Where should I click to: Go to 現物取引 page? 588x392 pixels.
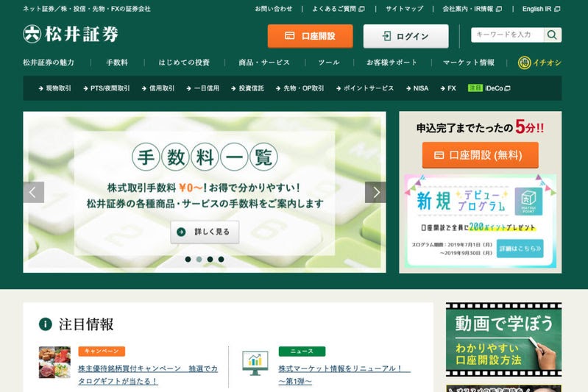click(x=54, y=88)
